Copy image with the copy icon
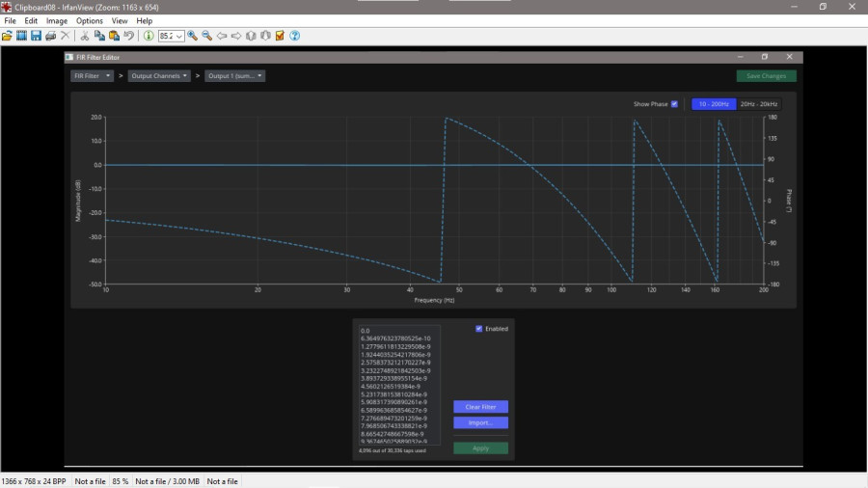The width and height of the screenshot is (868, 488). (x=99, y=36)
